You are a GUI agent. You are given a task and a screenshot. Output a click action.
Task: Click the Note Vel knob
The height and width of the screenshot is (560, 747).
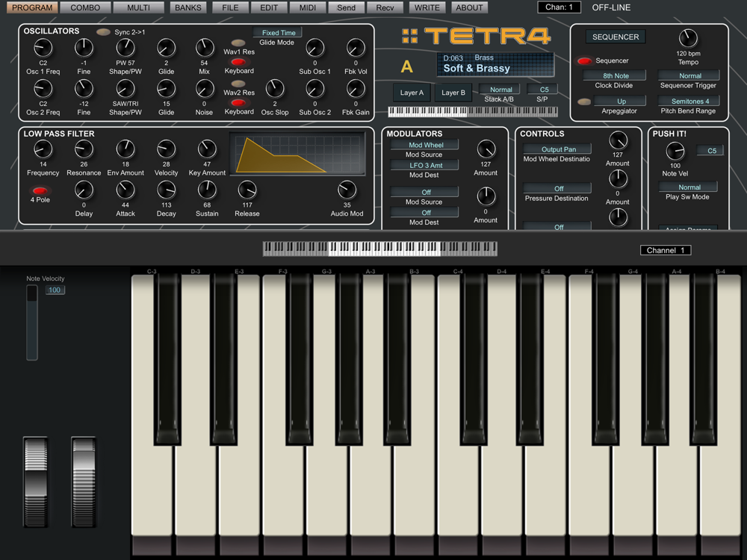click(675, 151)
